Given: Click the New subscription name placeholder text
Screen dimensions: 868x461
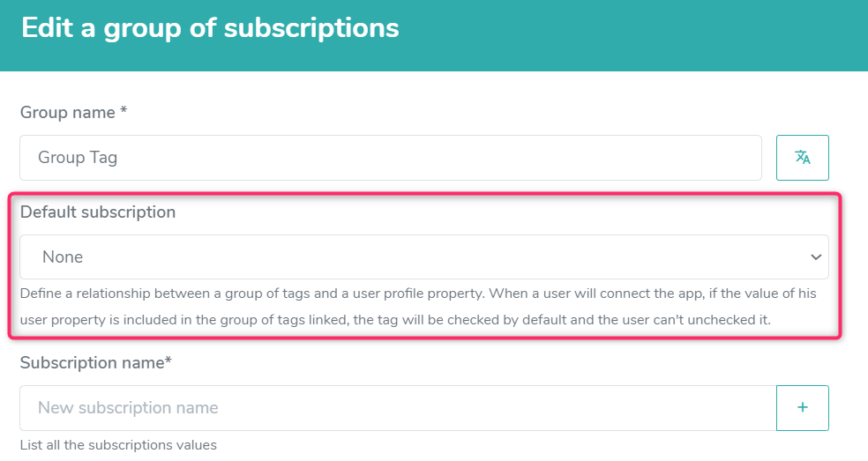Looking at the screenshot, I should click(x=128, y=408).
